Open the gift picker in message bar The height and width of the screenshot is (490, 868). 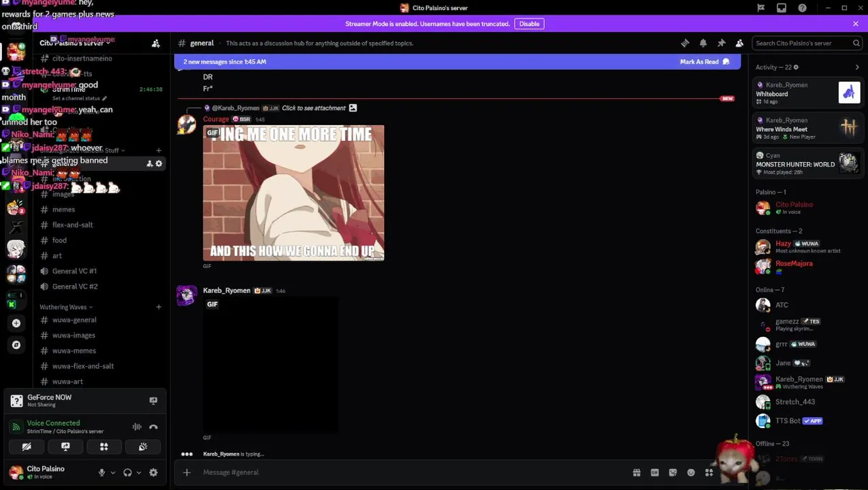pos(637,472)
